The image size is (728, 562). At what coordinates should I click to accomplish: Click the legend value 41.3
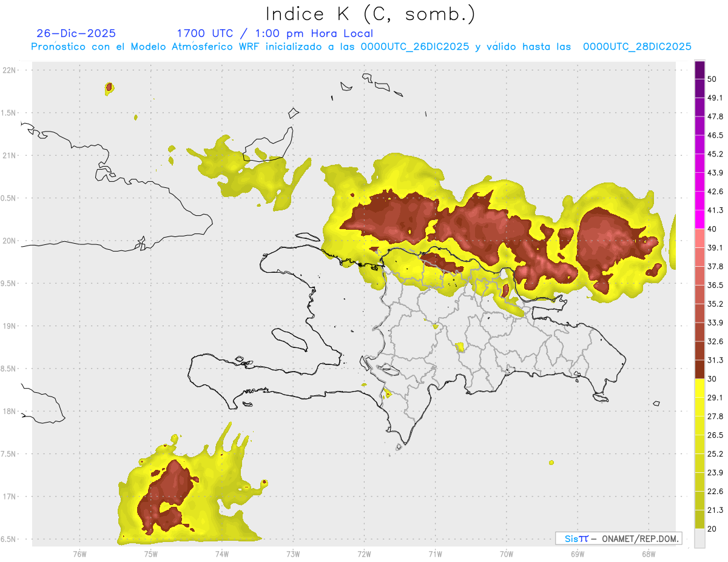coord(715,210)
